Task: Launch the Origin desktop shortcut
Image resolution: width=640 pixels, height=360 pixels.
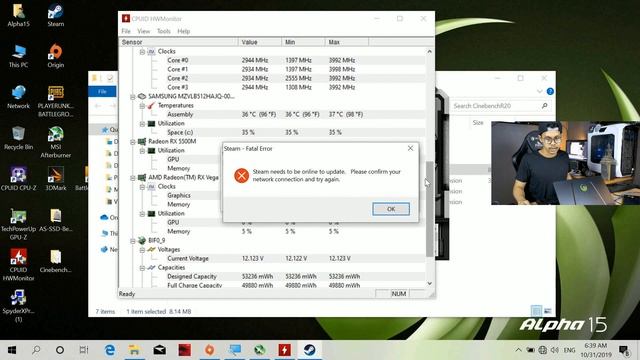Action: (56, 56)
